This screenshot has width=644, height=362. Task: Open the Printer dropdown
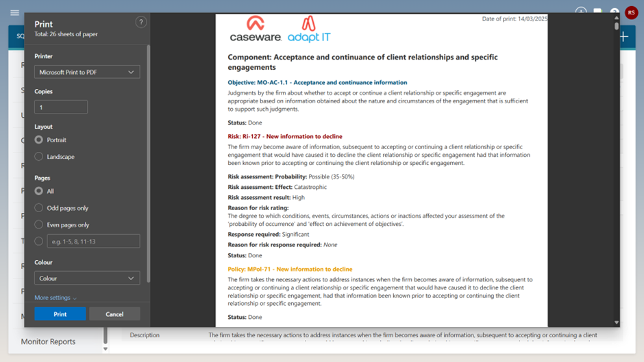pyautogui.click(x=87, y=72)
